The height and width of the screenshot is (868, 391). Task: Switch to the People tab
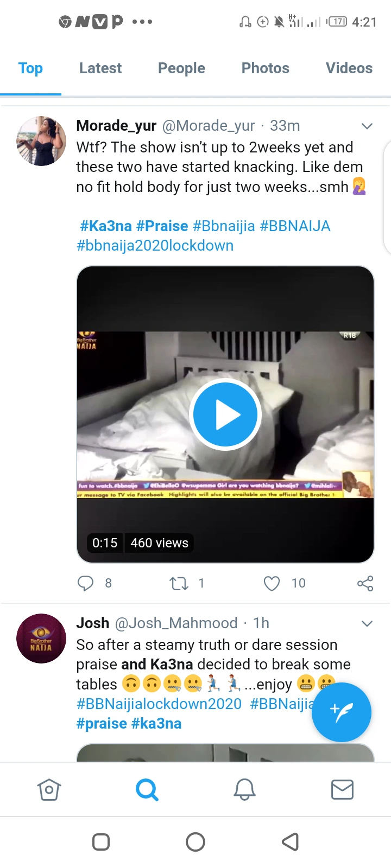[181, 68]
